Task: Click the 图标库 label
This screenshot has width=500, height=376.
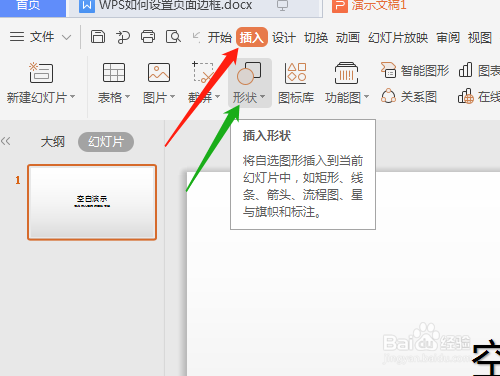Action: (296, 98)
